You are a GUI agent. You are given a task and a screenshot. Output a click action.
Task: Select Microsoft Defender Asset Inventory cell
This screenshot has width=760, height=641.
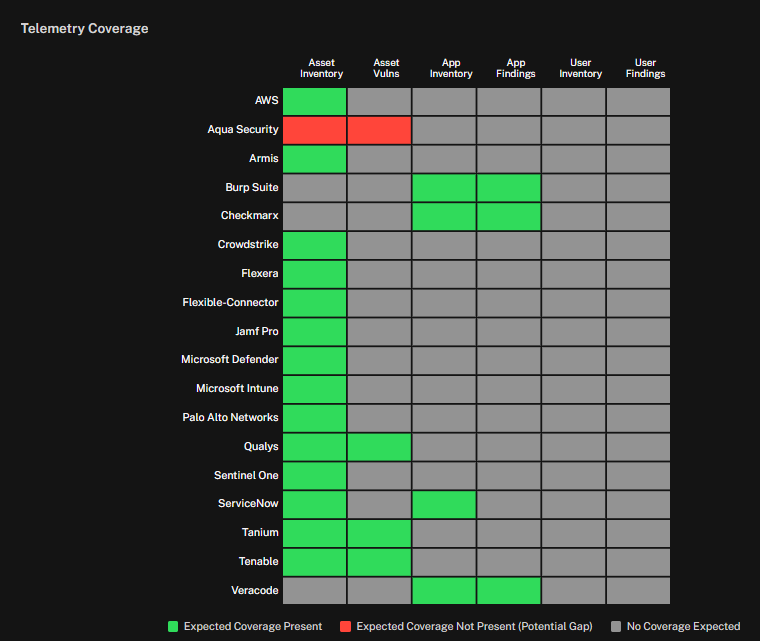315,360
